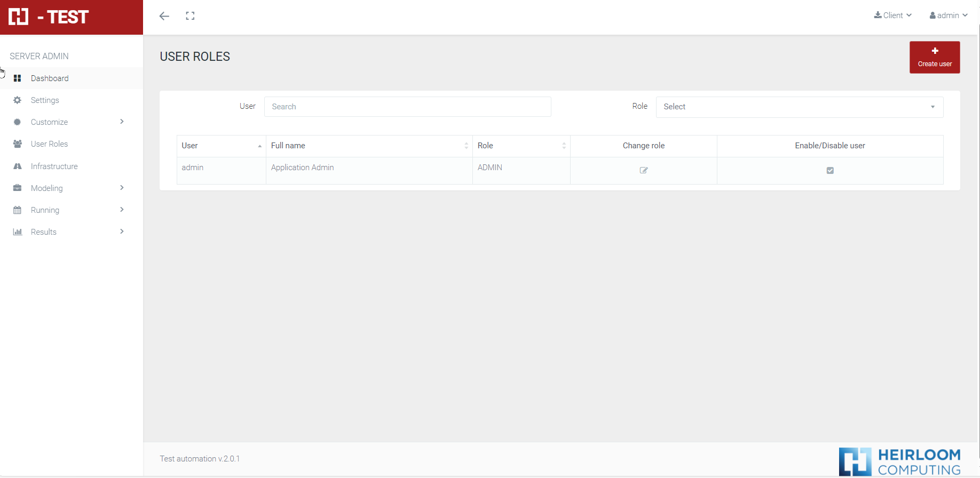Click the User Roles people icon
This screenshot has height=478, width=980.
pyautogui.click(x=18, y=144)
